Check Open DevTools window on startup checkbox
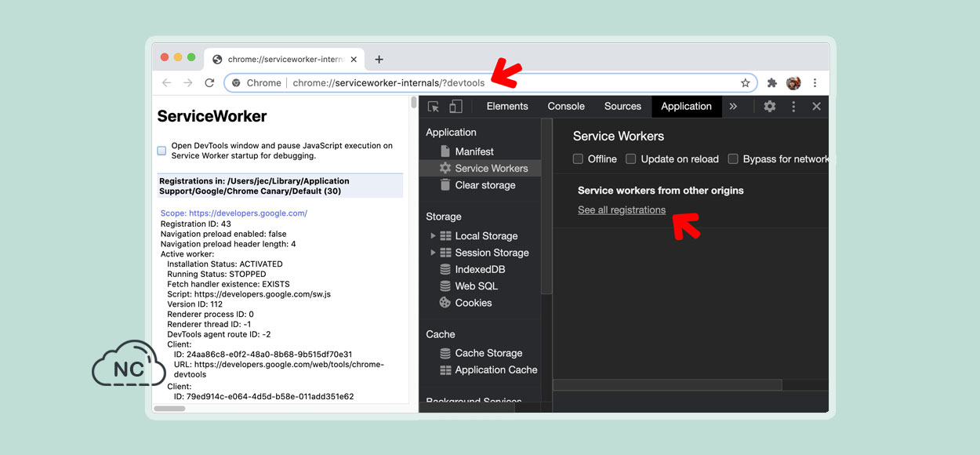This screenshot has width=980, height=455. [x=162, y=151]
